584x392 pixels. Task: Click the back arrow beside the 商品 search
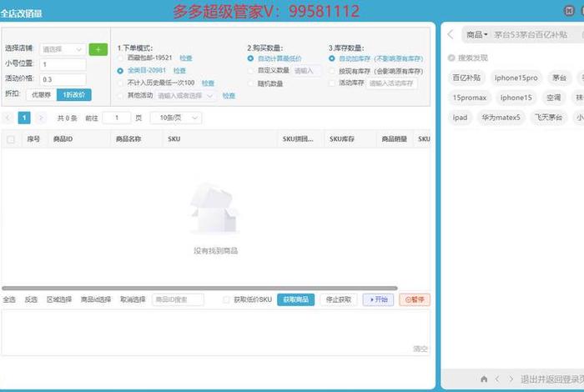click(451, 34)
